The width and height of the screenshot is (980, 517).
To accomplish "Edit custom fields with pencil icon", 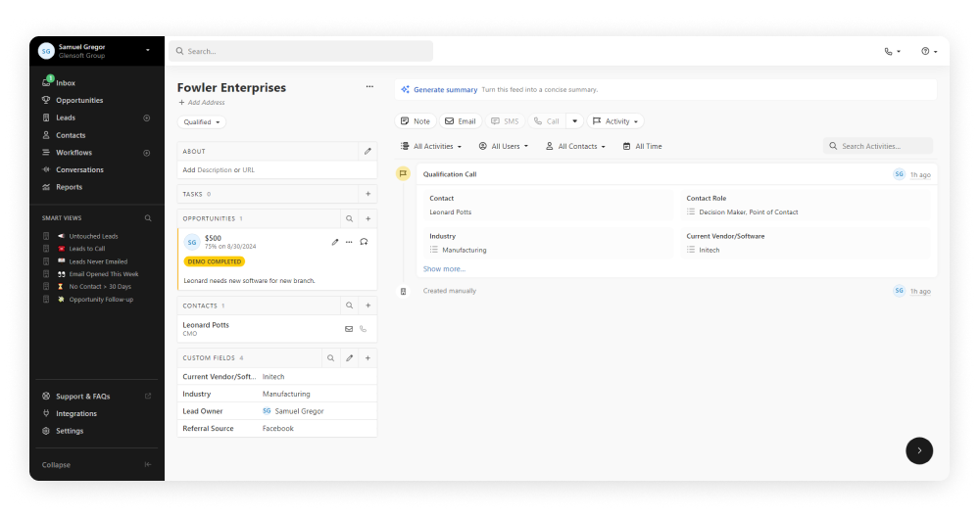I will click(349, 358).
